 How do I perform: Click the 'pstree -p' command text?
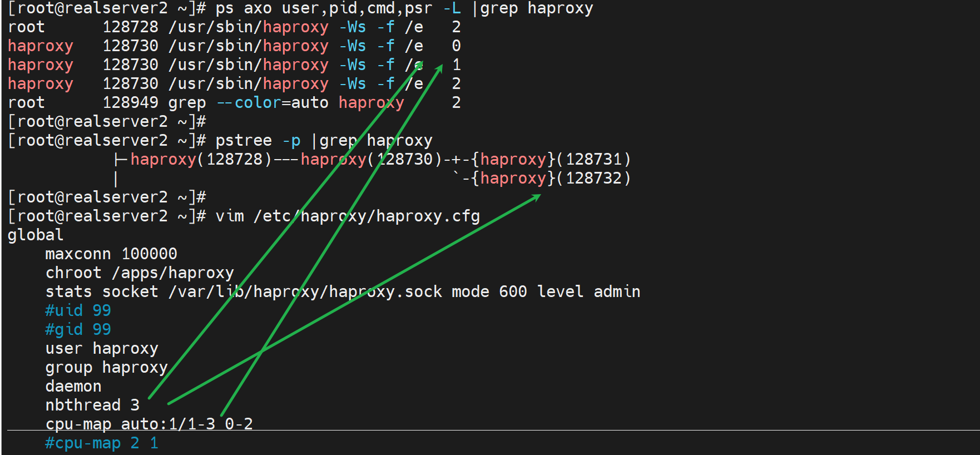coord(258,141)
